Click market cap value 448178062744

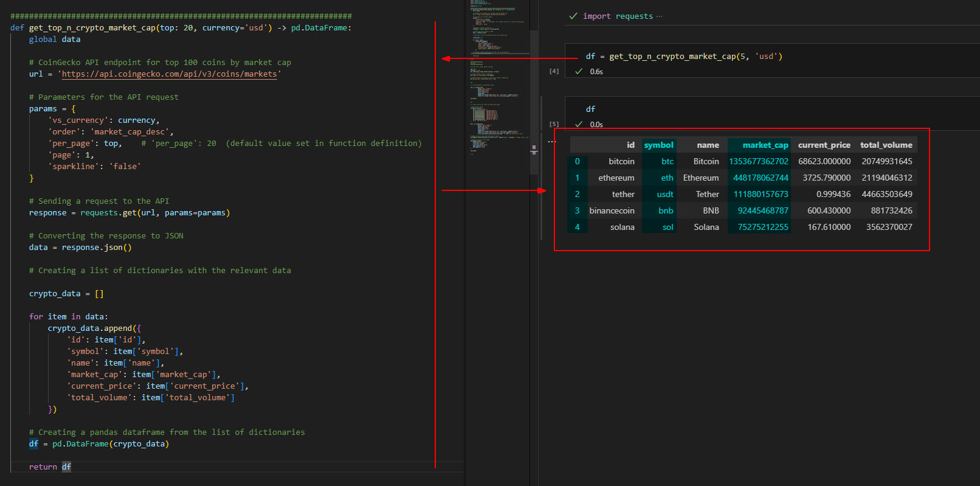pos(761,178)
